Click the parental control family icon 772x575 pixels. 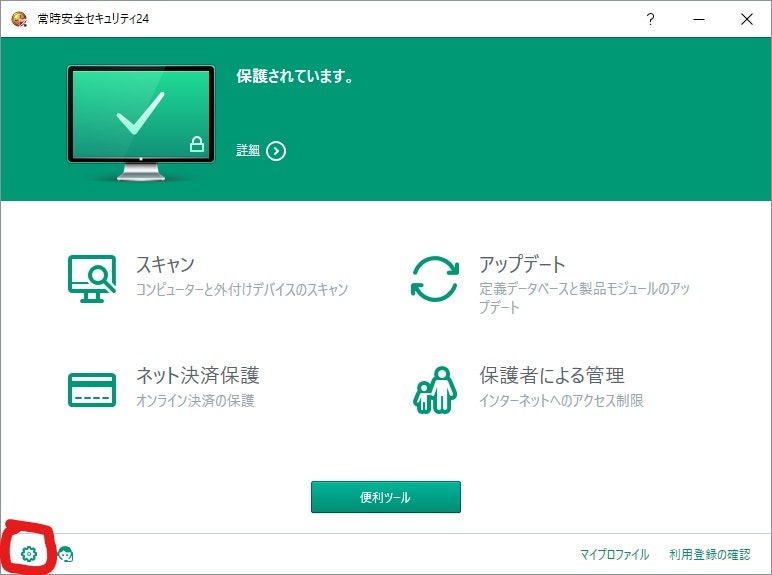pyautogui.click(x=435, y=390)
